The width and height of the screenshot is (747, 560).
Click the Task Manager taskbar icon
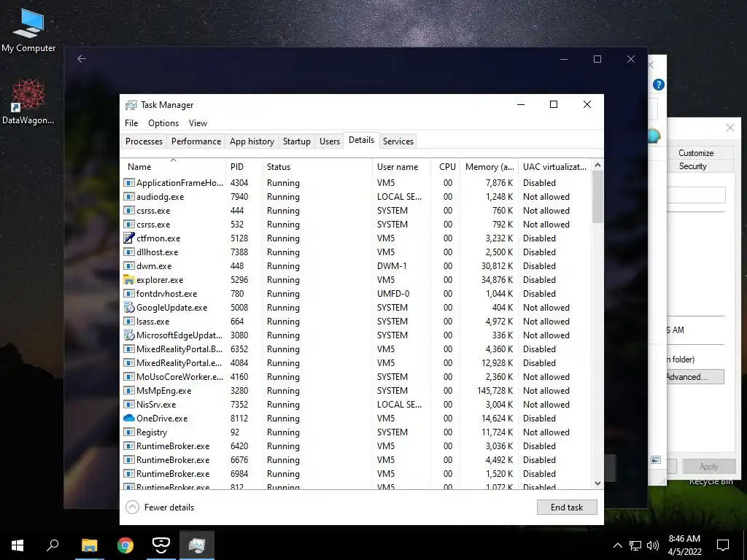(x=197, y=545)
